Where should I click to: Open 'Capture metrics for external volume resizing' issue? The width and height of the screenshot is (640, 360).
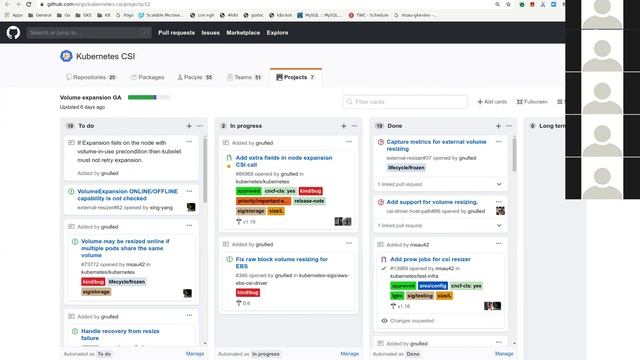[x=436, y=145]
